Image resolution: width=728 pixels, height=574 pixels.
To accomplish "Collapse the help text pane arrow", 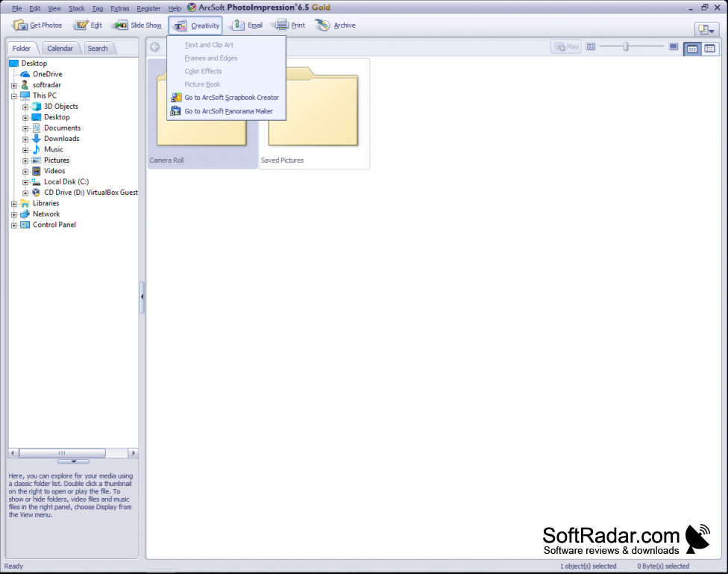I will coord(73,461).
